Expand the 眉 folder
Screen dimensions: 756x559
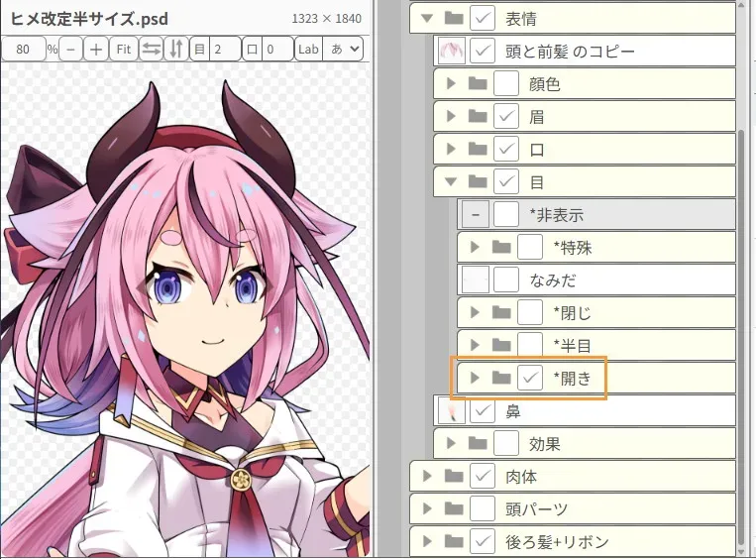[451, 116]
